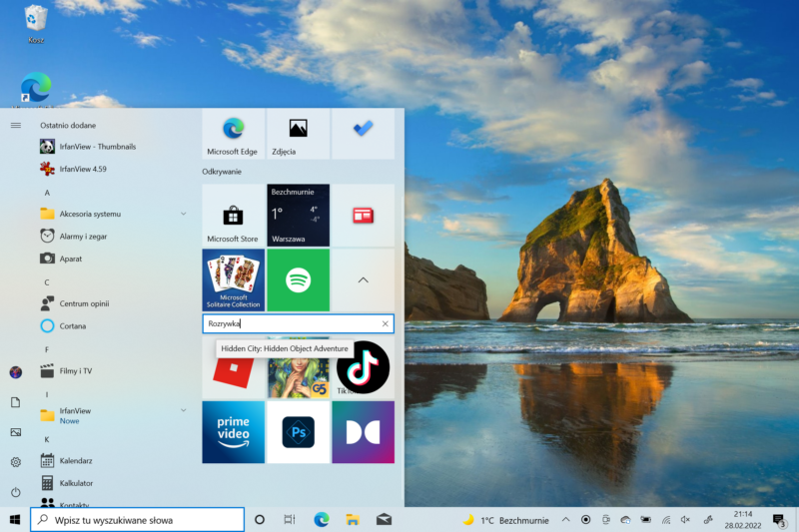
Task: Click the power button in Start sidebar
Action: click(15, 492)
